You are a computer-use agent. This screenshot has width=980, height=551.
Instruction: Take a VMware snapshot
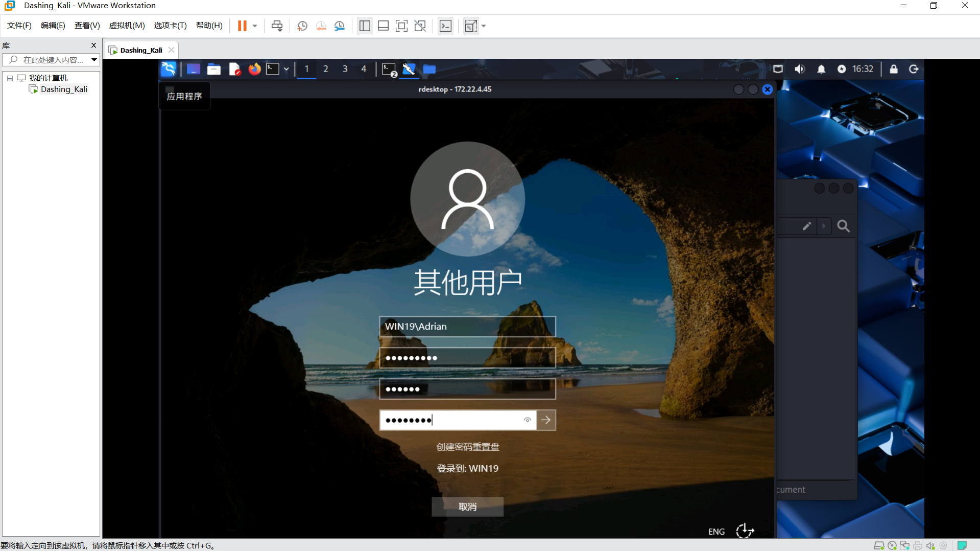tap(302, 26)
